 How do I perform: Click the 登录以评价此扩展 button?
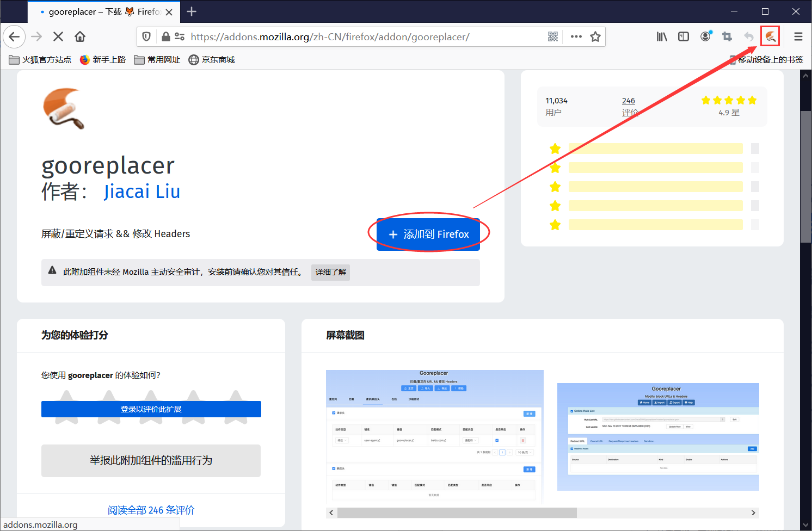151,409
